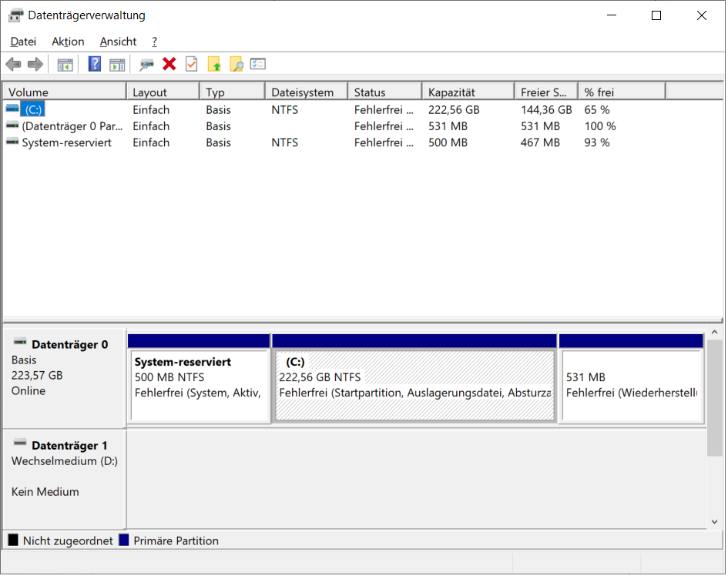
Task: Click the Back arrow toolbar icon
Action: pyautogui.click(x=13, y=64)
